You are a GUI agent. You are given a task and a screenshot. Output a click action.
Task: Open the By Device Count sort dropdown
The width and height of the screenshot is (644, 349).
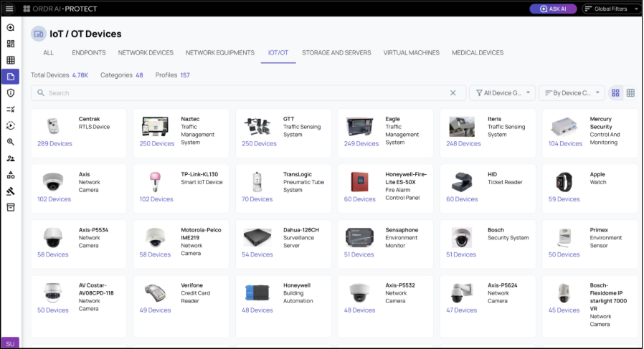coord(571,93)
